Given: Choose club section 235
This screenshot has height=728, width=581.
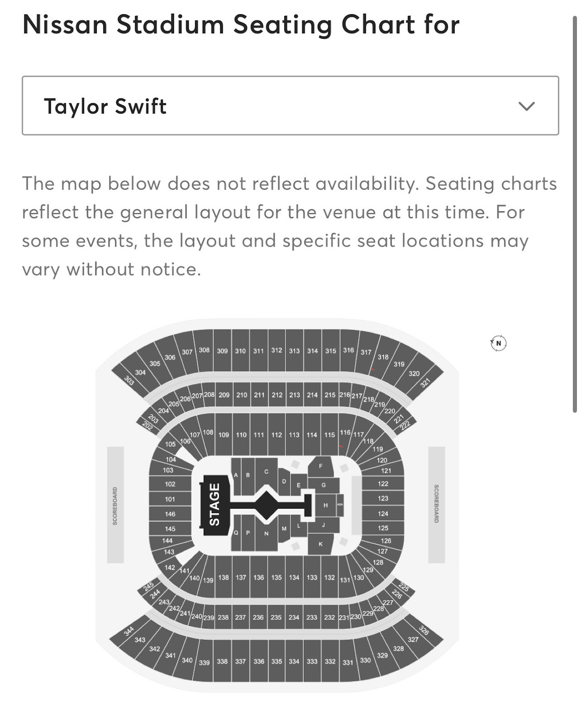Looking at the screenshot, I should coord(276,617).
